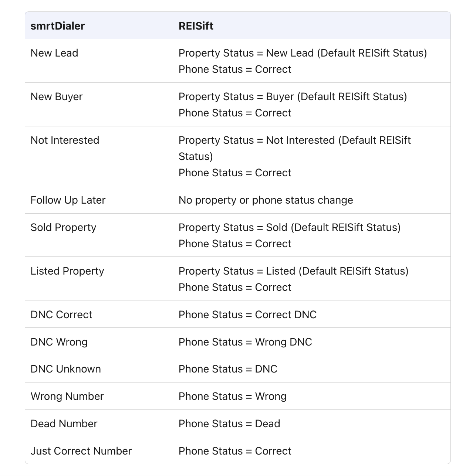Image resolution: width=466 pixels, height=476 pixels.
Task: Click 'Phone Status = Correct DNC' text
Action: pyautogui.click(x=247, y=315)
